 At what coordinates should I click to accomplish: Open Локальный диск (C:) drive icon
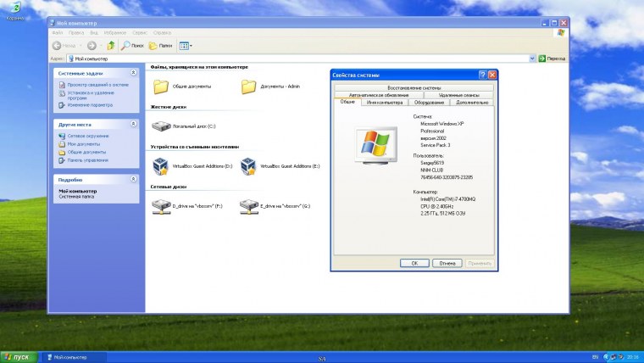coord(160,126)
